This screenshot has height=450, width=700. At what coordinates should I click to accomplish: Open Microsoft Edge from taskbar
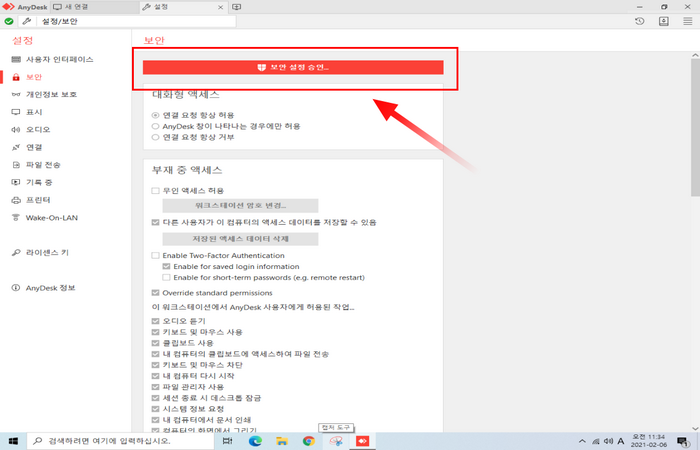tap(255, 441)
